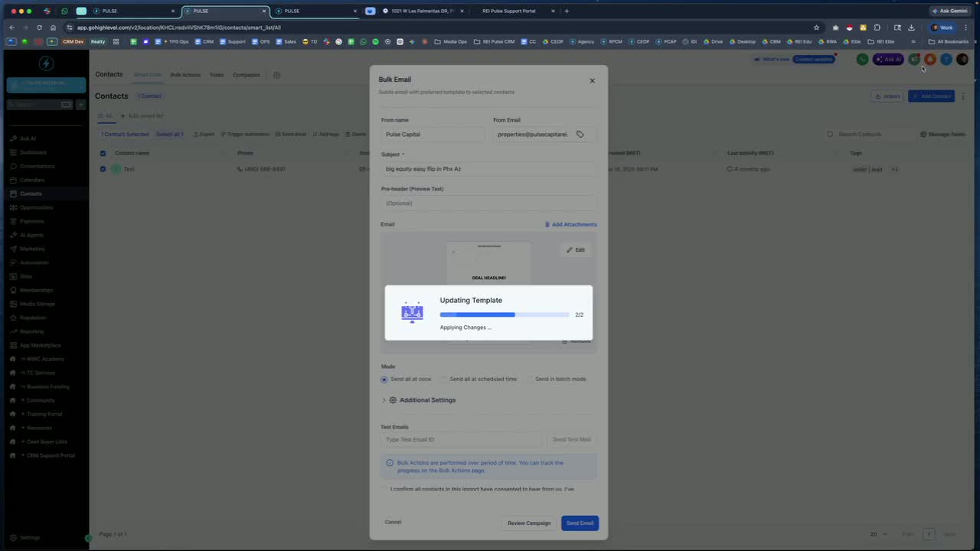Click Manage fields button
The height and width of the screenshot is (551, 980).
[x=942, y=134]
